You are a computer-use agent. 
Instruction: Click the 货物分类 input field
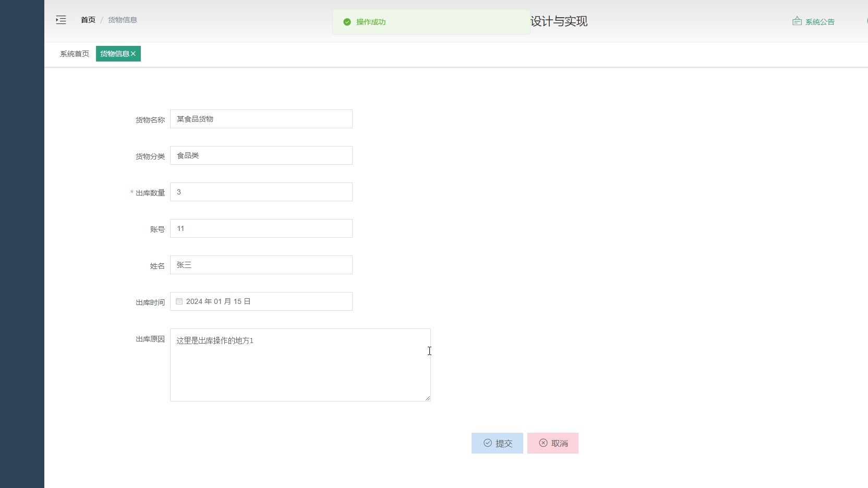(261, 155)
